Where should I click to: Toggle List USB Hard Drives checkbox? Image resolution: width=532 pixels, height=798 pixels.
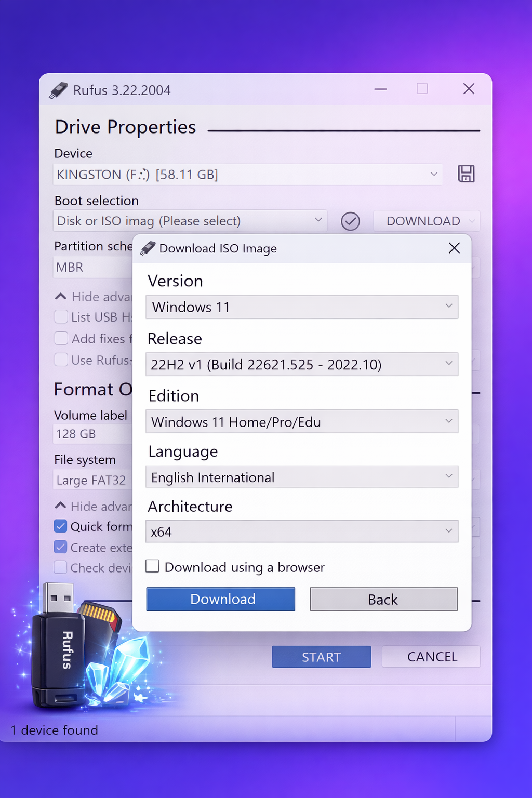pyautogui.click(x=61, y=317)
